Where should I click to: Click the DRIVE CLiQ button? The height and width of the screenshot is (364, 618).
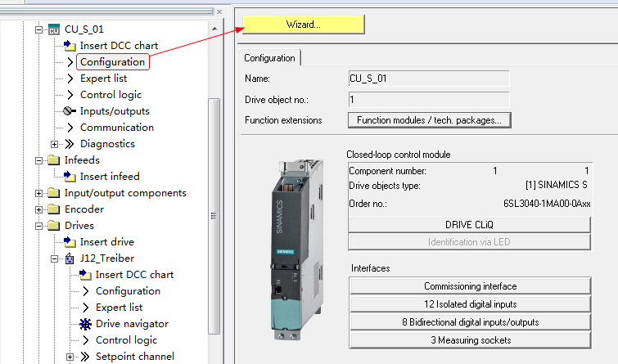[x=469, y=225]
